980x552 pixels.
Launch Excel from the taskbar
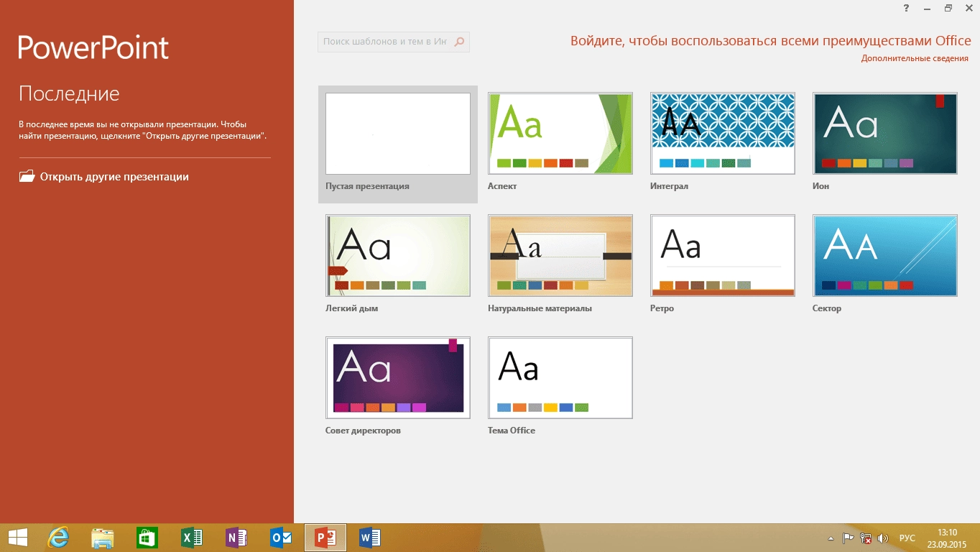pos(192,538)
